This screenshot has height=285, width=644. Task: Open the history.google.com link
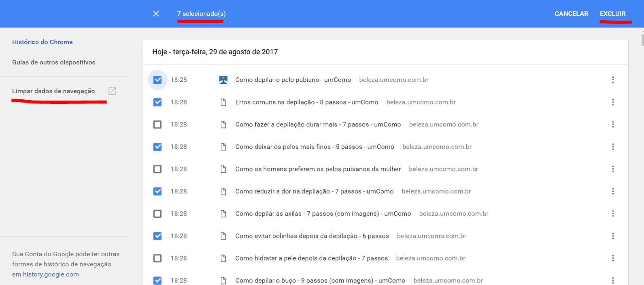point(51,274)
